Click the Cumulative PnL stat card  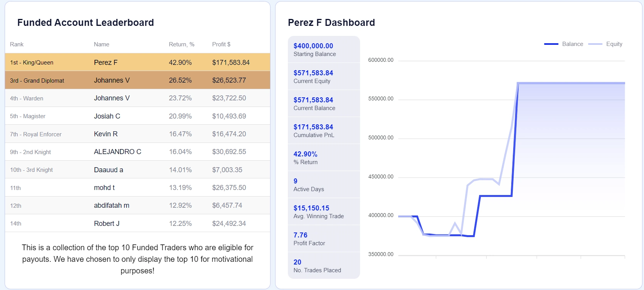click(324, 131)
